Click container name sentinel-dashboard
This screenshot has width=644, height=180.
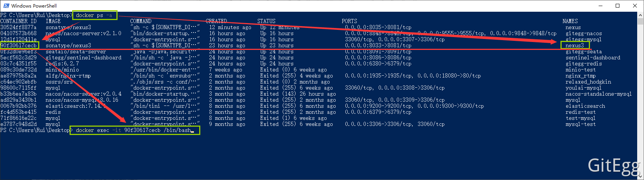point(593,57)
